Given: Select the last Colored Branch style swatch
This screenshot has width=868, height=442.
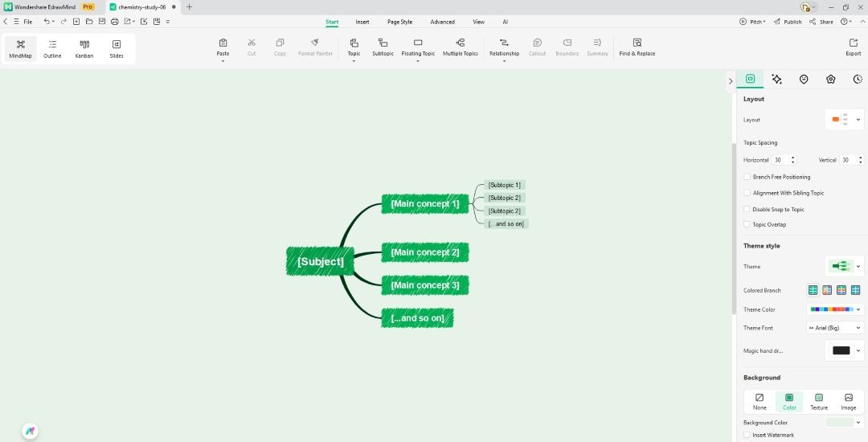Looking at the screenshot, I should [856, 290].
